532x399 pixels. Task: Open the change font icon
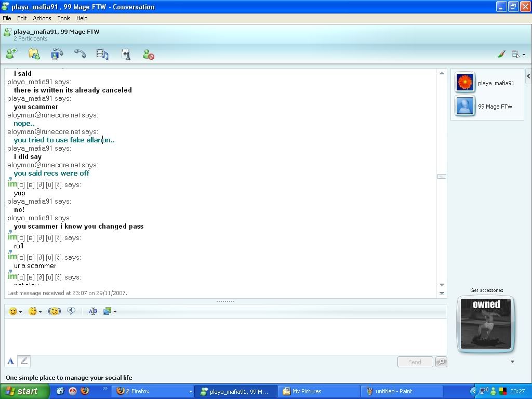tap(93, 311)
